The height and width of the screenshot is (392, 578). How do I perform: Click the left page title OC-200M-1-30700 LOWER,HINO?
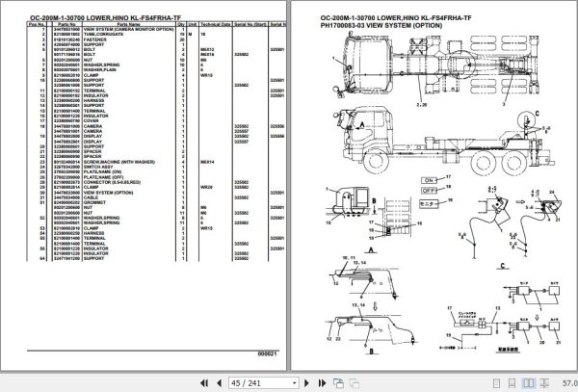tap(105, 17)
